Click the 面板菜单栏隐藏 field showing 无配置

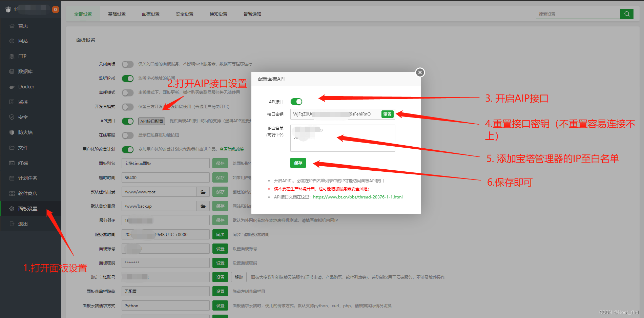[x=166, y=292]
